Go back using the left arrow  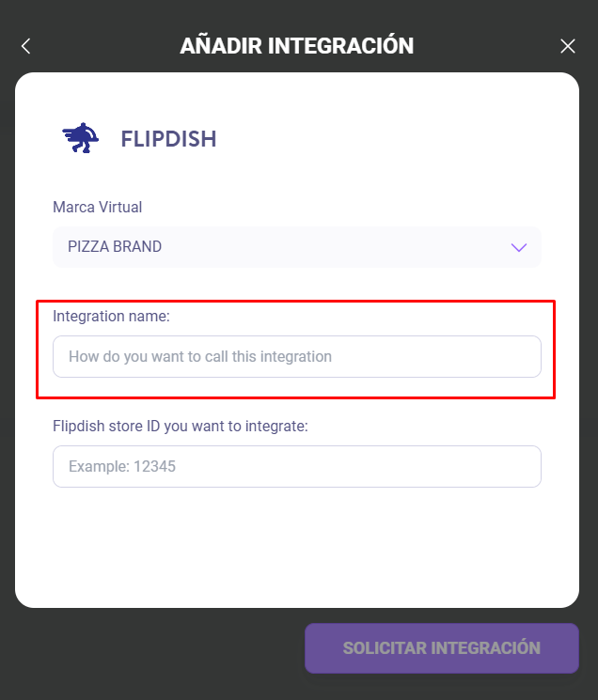pos(26,46)
